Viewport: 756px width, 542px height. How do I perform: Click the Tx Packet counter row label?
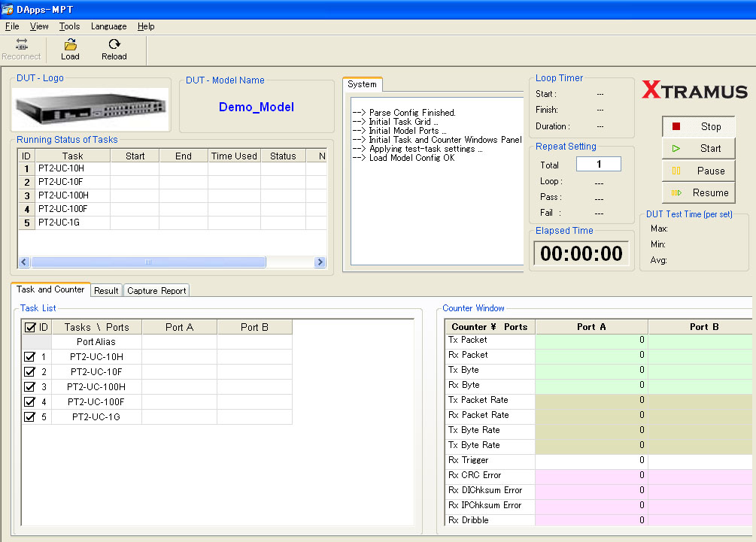[x=468, y=340]
